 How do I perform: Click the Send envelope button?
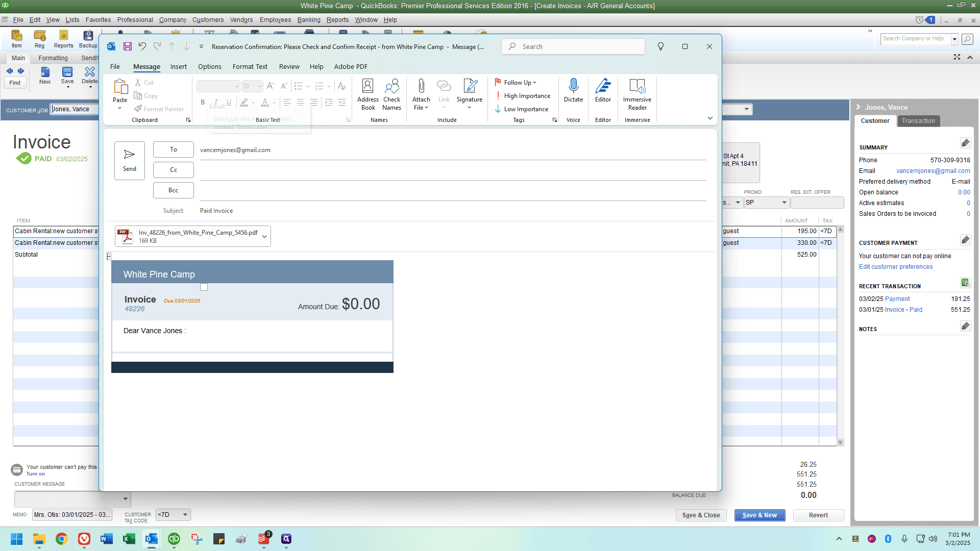click(130, 160)
